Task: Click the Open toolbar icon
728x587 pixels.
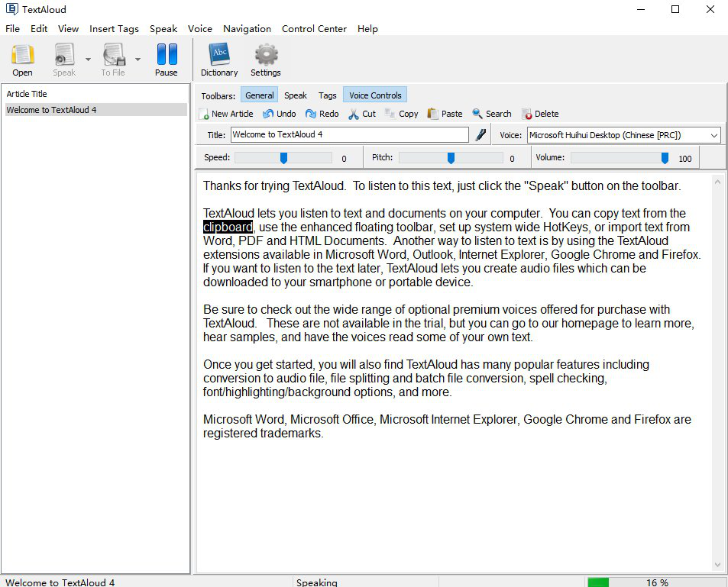Action: (x=22, y=60)
